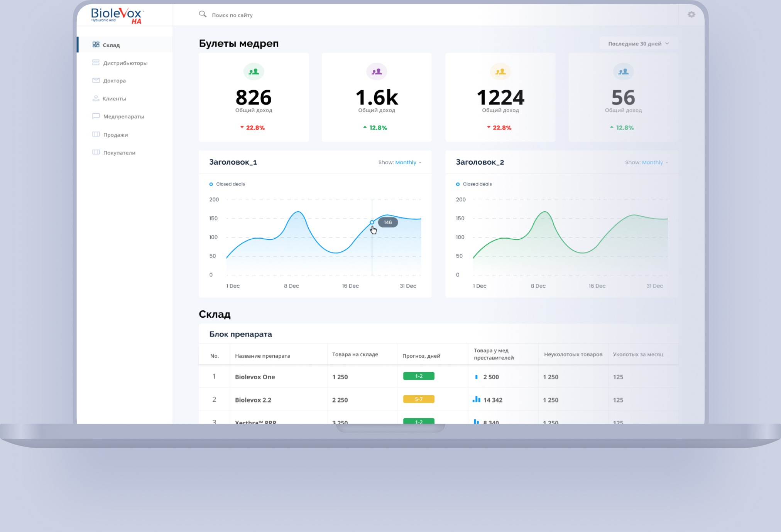Click the 12.8% change in 56 card
Screen dimensions: 781x532
[x=622, y=128]
